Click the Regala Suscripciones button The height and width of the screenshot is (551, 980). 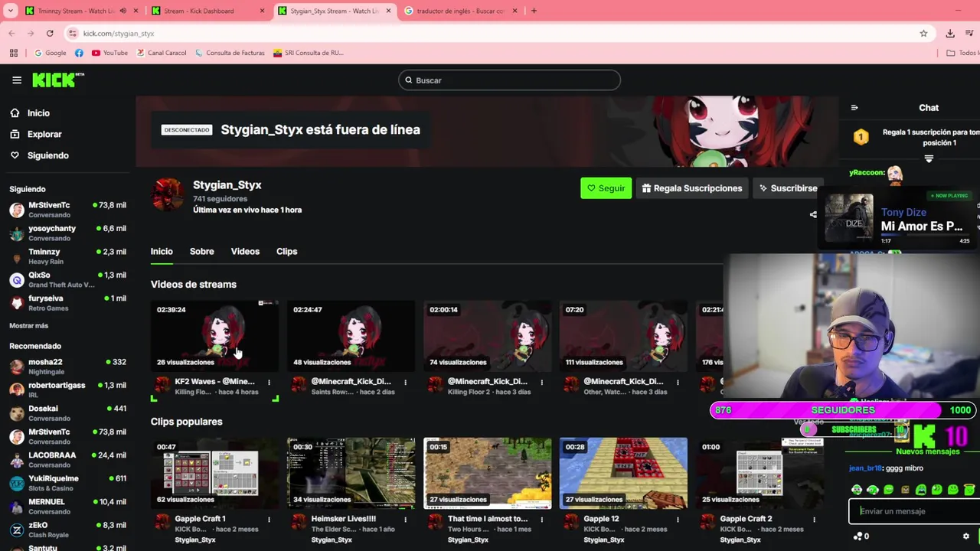tap(692, 188)
